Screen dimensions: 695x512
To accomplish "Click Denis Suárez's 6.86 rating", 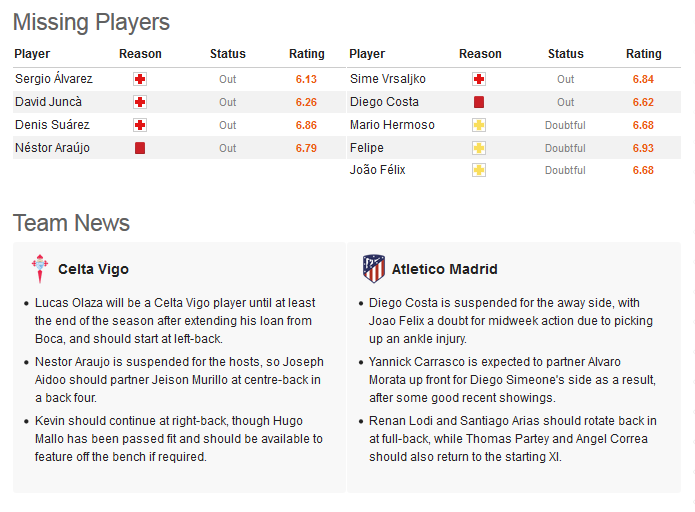I will pos(306,125).
